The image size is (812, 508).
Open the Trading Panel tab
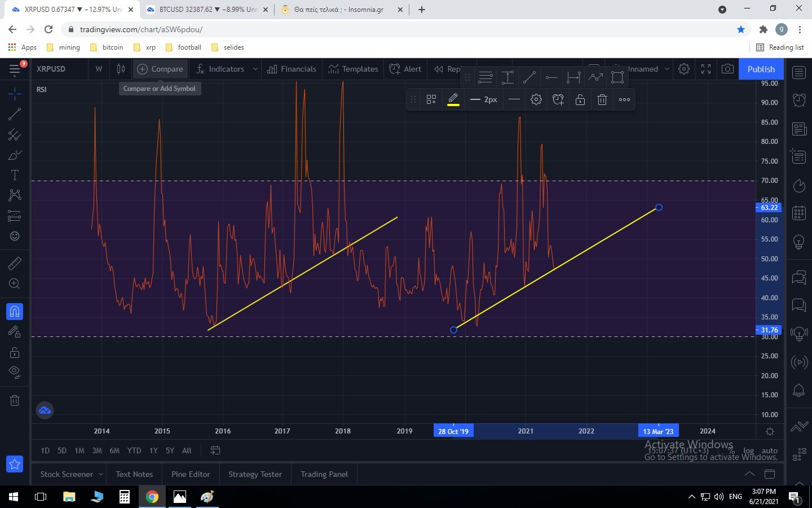coord(324,474)
